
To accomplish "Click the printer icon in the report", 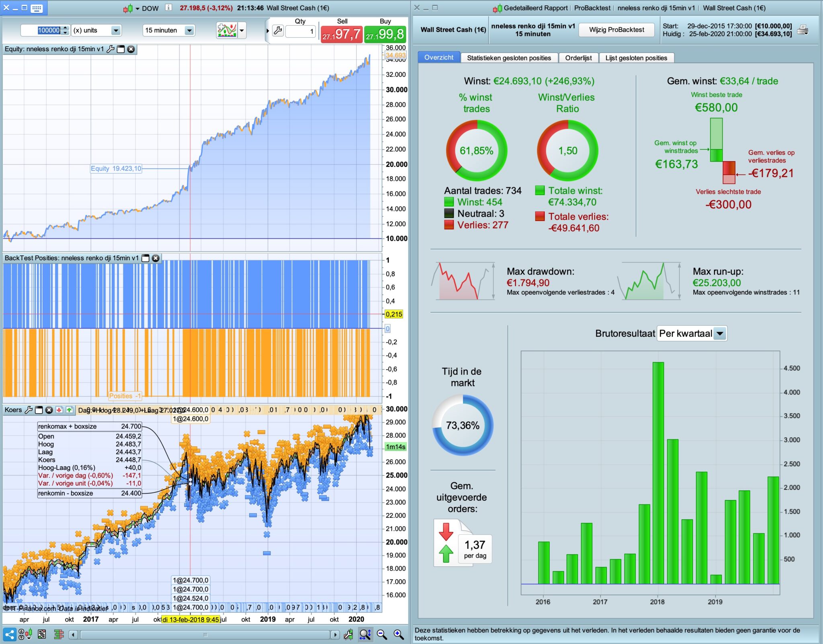I will click(803, 30).
